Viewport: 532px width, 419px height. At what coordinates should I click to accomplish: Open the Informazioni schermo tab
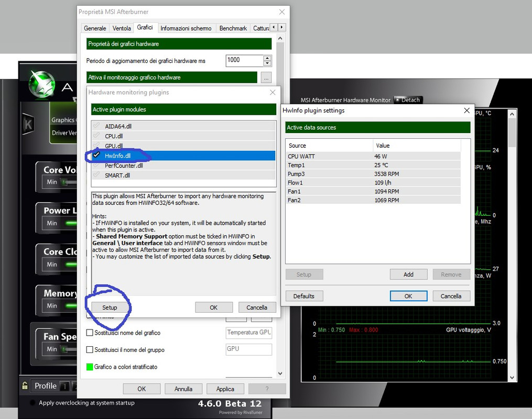coord(186,28)
